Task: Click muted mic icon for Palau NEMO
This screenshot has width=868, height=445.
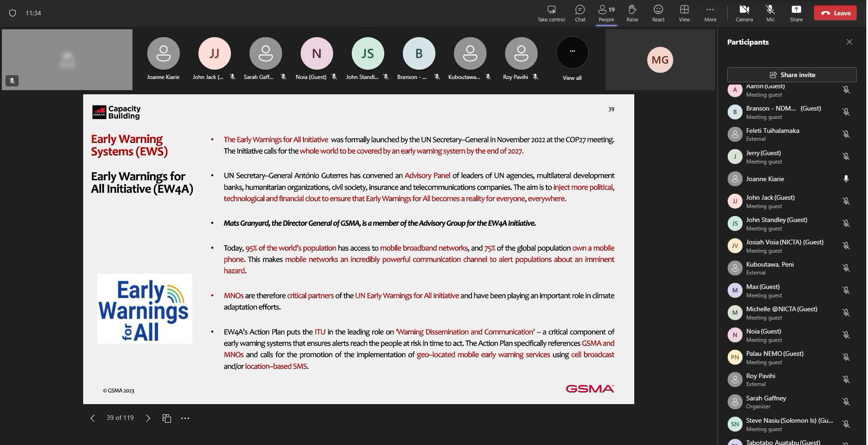Action: (846, 357)
